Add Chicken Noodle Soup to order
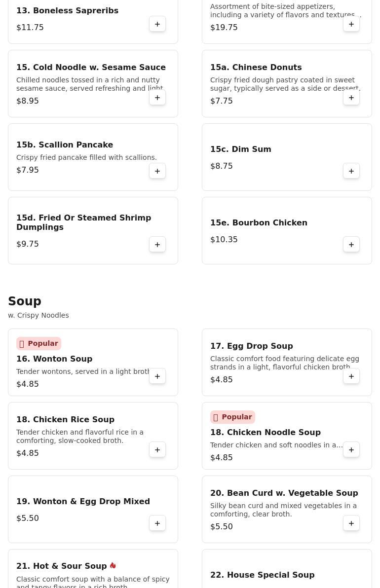 pos(351,450)
